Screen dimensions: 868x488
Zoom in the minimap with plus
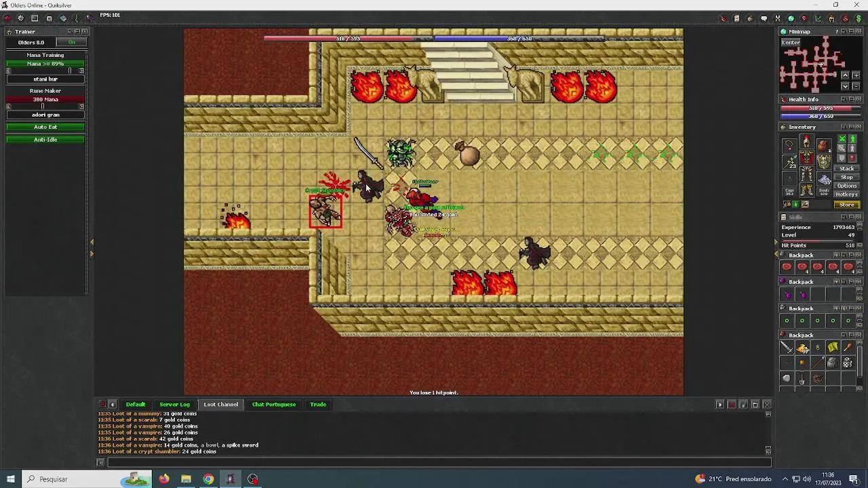point(856,75)
